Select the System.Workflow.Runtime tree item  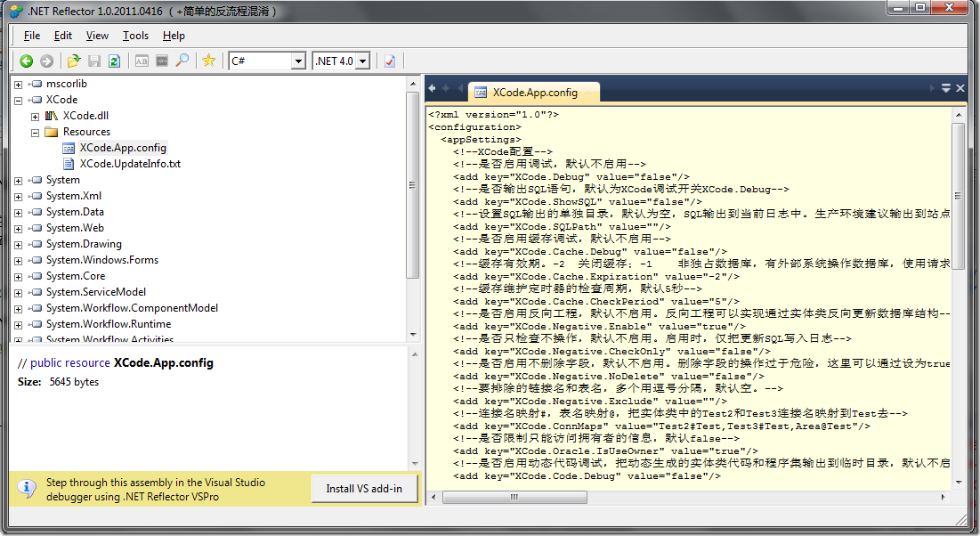click(109, 324)
